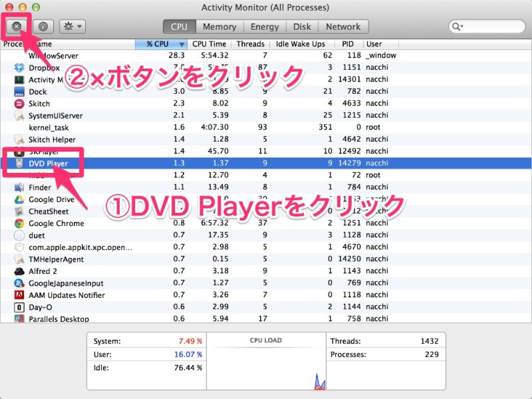Click the Google Drive icon
Image resolution: width=532 pixels, height=399 pixels.
(x=19, y=199)
